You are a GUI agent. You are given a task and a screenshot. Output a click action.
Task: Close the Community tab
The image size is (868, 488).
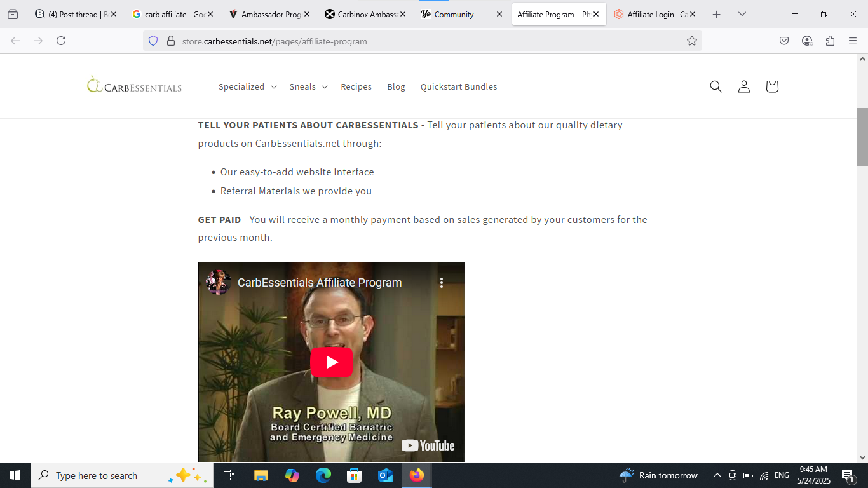point(499,14)
